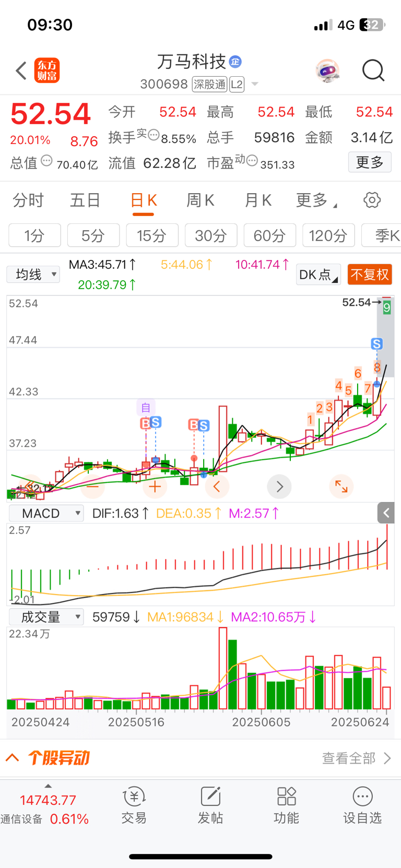This screenshot has width=401, height=868.
Task: Tap the MA1:96834 volume value
Action: pos(185,617)
